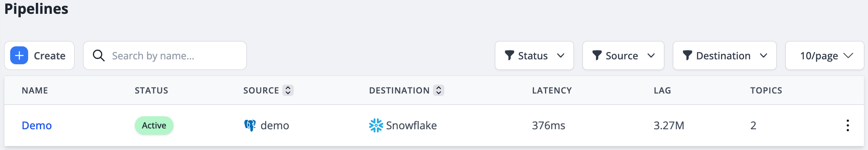Viewport: 868px width, 150px height.
Task: Open the three-dot menu for Demo pipeline
Action: (848, 125)
